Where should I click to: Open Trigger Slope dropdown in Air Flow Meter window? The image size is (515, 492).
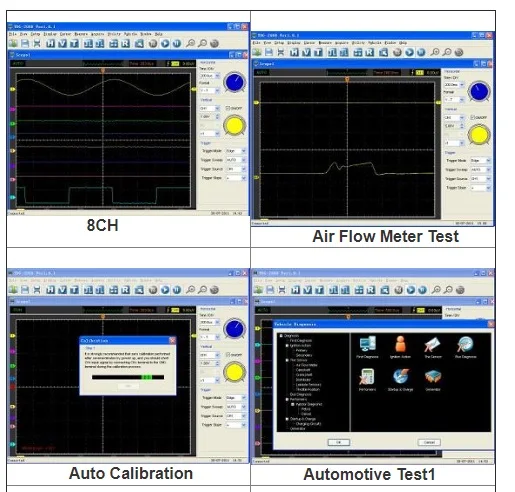481,188
